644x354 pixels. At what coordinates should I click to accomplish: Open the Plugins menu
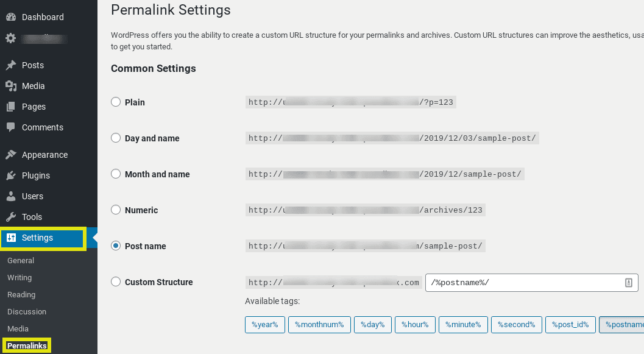coord(36,175)
